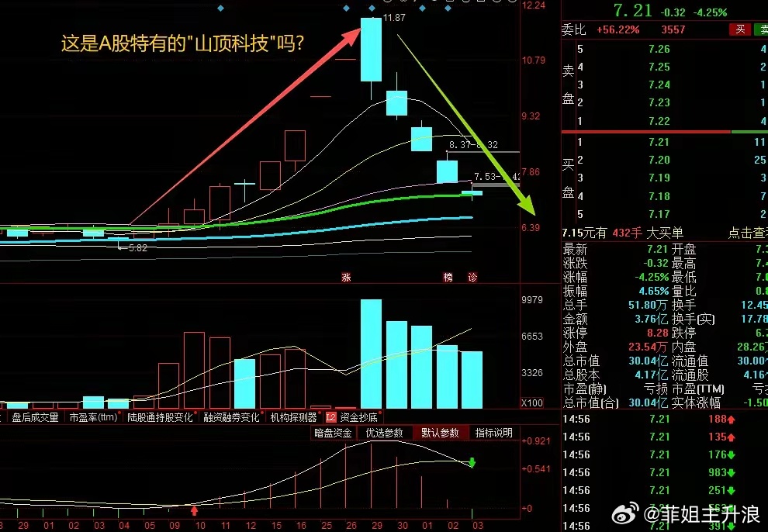Click buy level 4 price 7.18
768x532 pixels.
point(659,196)
